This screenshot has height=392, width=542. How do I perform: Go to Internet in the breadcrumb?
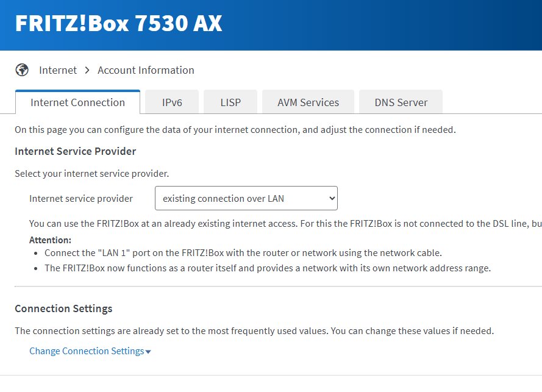pos(58,70)
